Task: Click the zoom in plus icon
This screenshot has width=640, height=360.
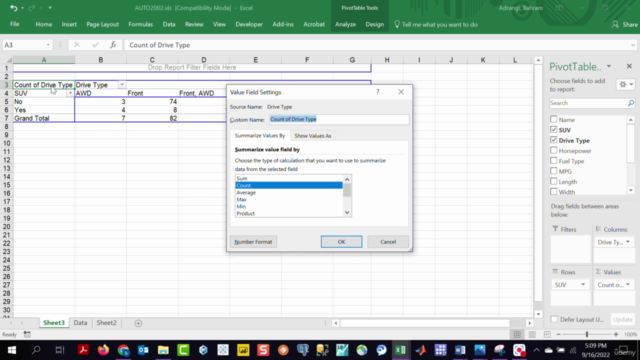Action: [x=616, y=334]
